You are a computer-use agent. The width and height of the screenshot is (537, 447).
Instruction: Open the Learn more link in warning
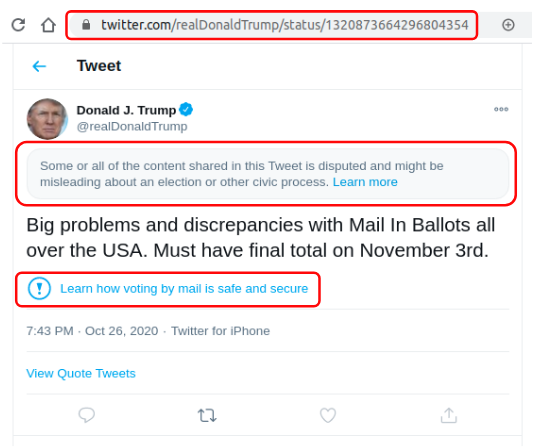coord(365,182)
